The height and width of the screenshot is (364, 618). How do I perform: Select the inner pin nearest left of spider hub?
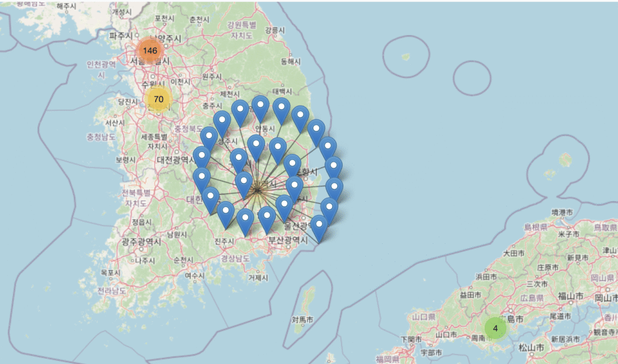click(x=244, y=183)
